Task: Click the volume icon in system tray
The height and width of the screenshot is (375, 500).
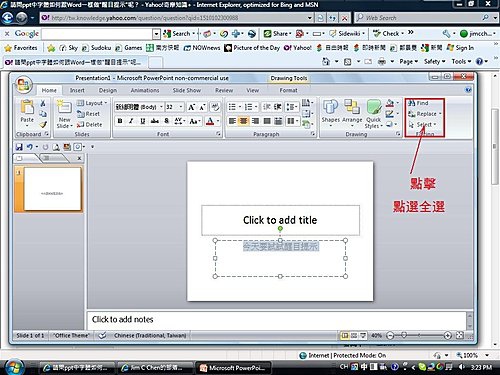Action: [x=461, y=367]
